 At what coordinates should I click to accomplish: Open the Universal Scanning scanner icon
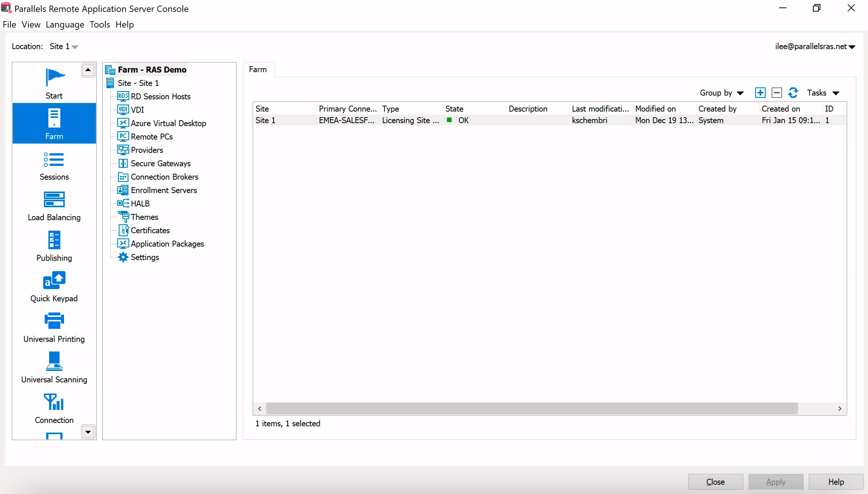click(x=54, y=362)
